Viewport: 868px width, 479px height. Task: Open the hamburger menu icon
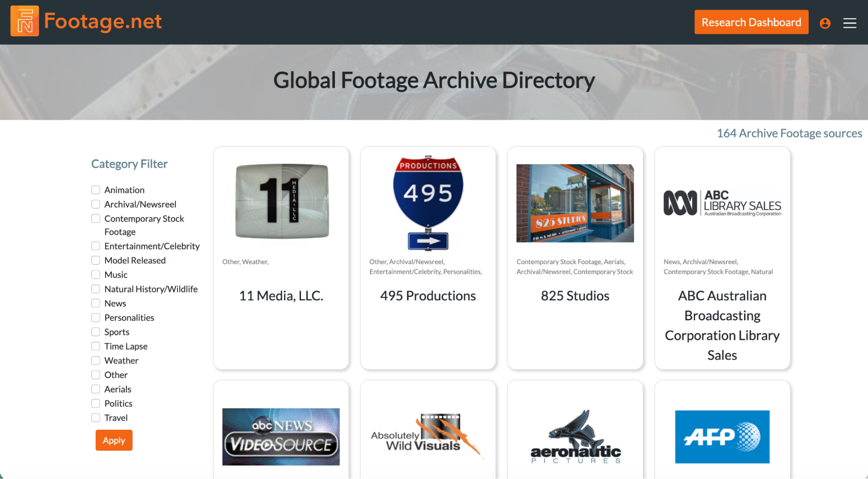point(850,23)
